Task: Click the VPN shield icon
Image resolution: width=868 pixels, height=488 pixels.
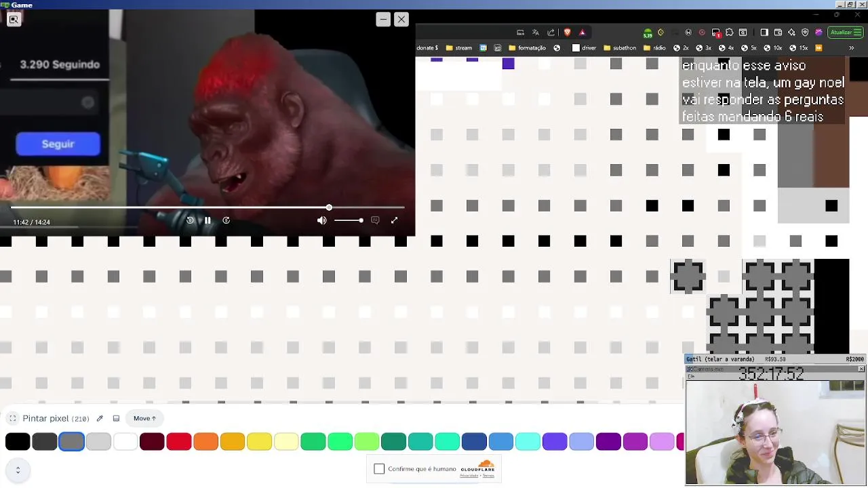Action: coord(805,32)
